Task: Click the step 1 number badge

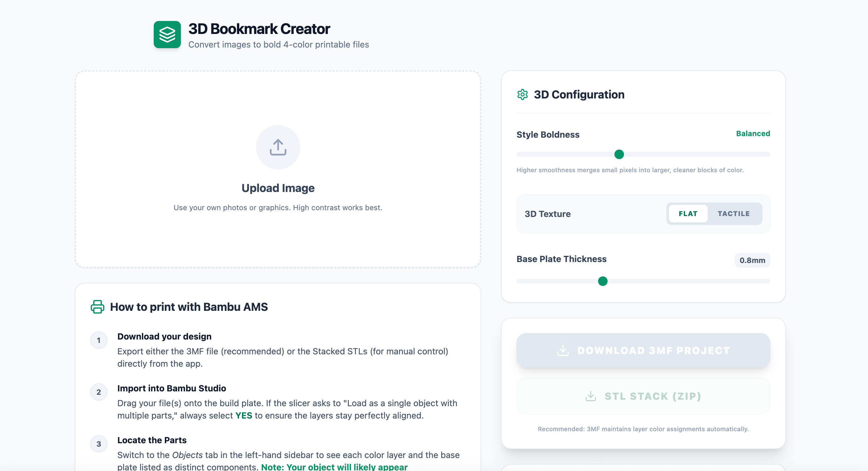Action: pos(99,340)
